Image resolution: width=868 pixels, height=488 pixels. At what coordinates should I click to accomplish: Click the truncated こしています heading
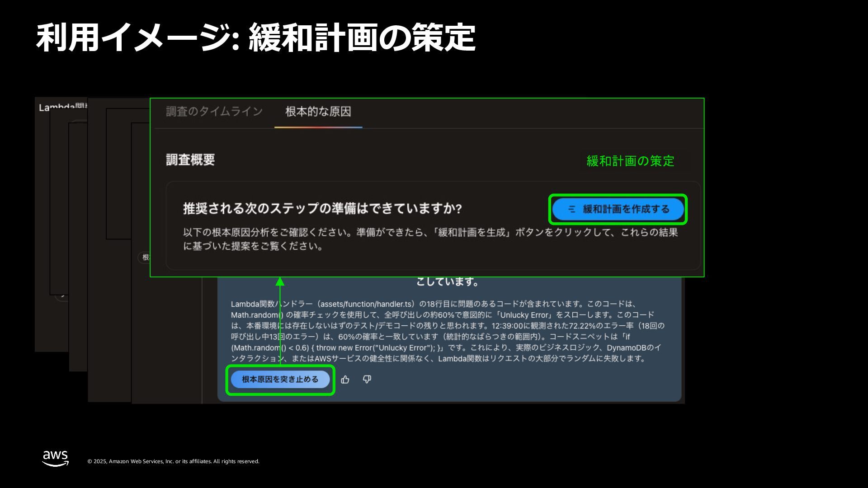pyautogui.click(x=447, y=282)
